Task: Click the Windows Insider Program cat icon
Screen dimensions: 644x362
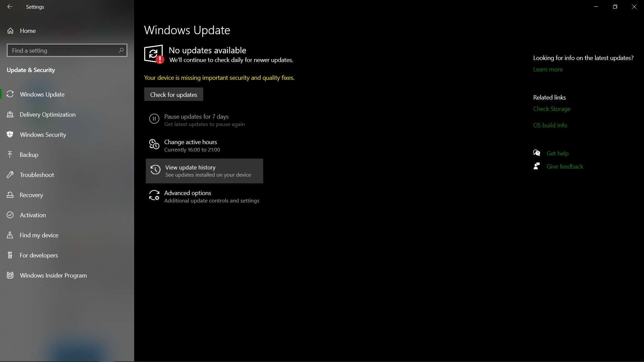Action: (x=10, y=275)
